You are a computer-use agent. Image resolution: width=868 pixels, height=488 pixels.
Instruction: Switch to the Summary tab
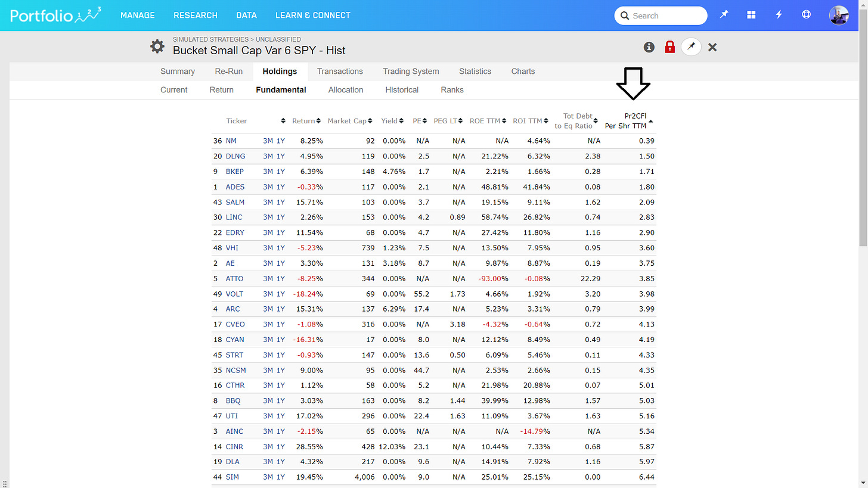pos(178,72)
